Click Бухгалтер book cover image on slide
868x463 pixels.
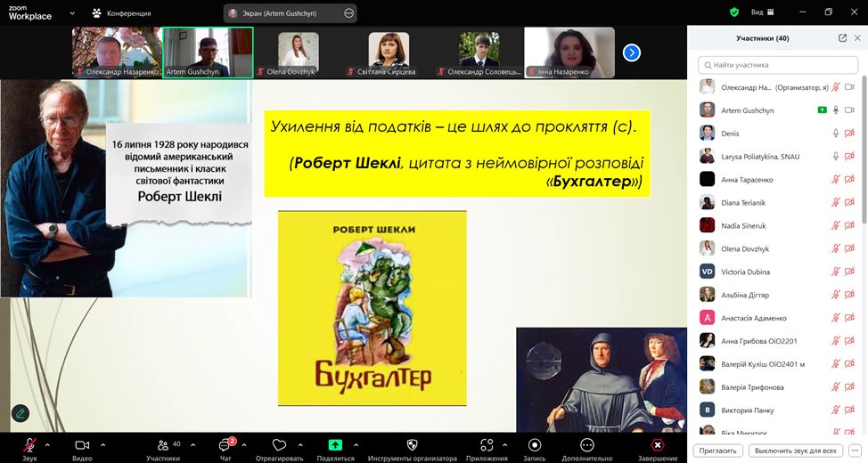pyautogui.click(x=372, y=308)
